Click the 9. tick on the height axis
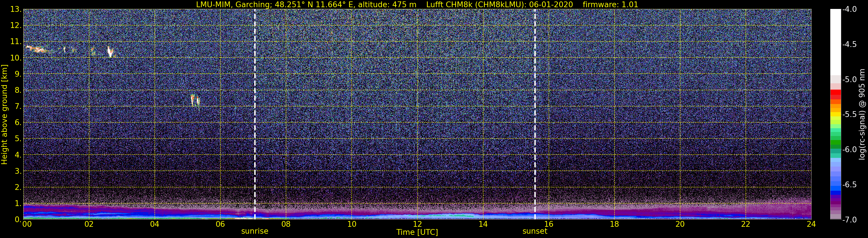Image resolution: width=868 pixels, height=238 pixels. click(18, 74)
